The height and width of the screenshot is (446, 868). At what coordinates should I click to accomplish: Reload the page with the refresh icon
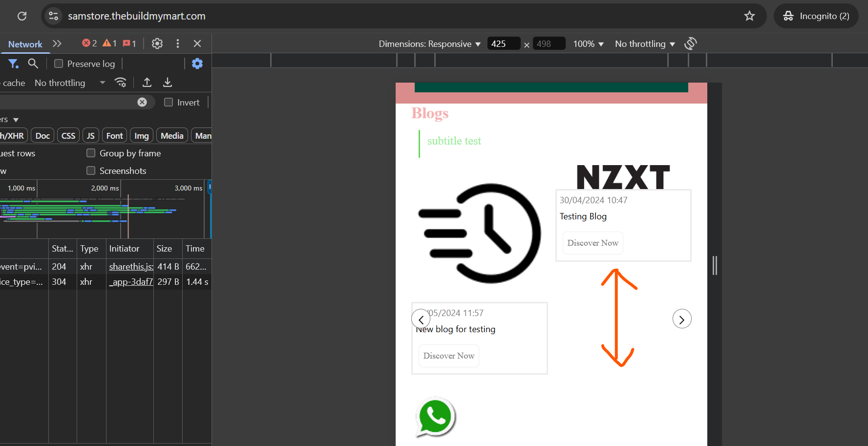point(22,16)
